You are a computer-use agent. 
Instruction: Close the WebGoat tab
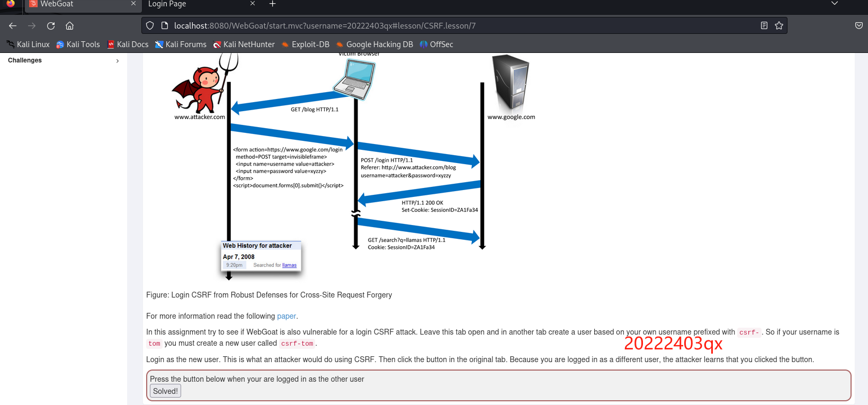coord(133,4)
